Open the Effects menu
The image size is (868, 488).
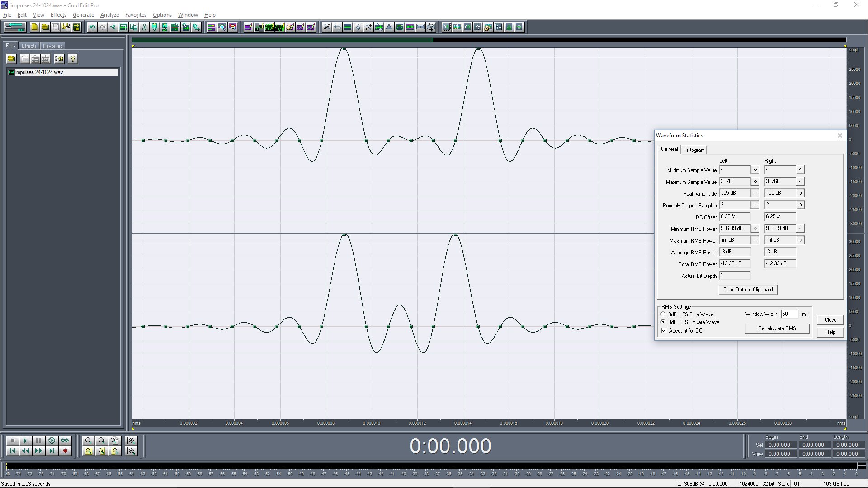click(x=58, y=14)
